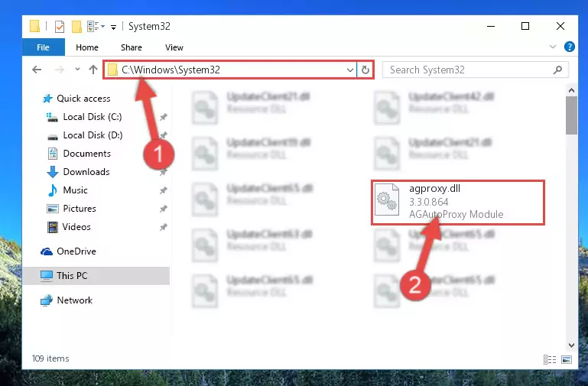
Task: Click the 3.3.0.864 version text
Action: click(429, 203)
